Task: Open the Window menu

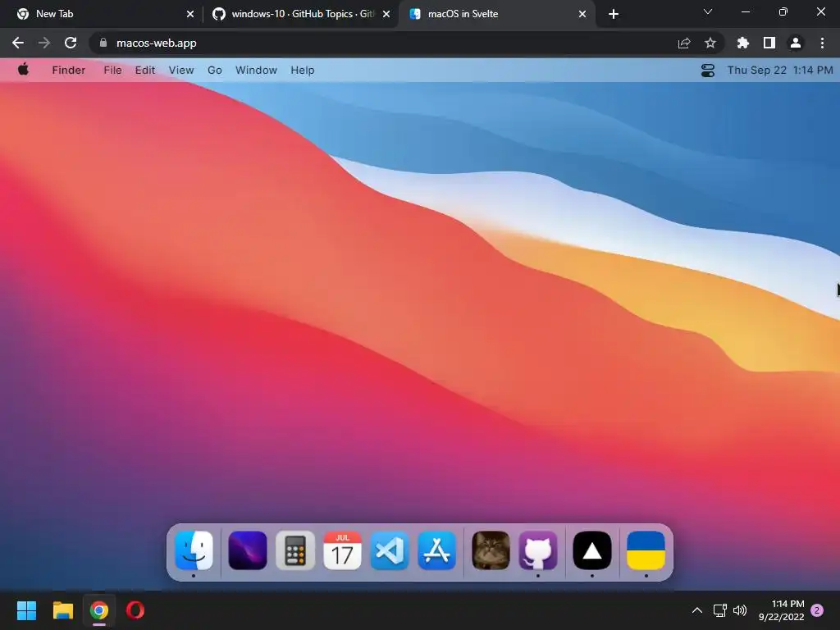Action: point(256,71)
